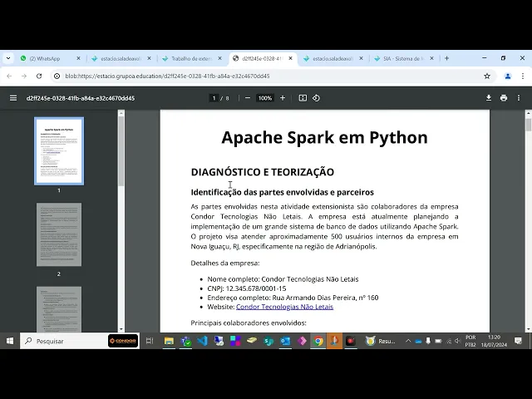Open the Windows Start menu
Image resolution: width=532 pixels, height=399 pixels.
tap(10, 341)
